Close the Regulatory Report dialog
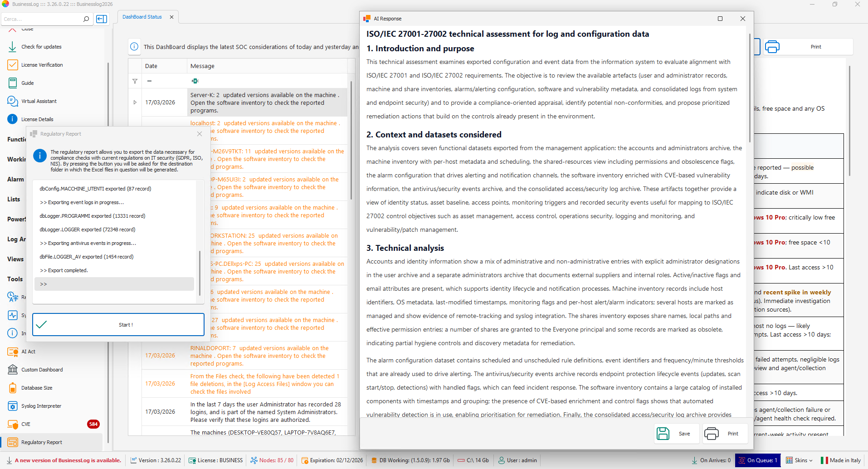This screenshot has height=469, width=868. tap(200, 134)
